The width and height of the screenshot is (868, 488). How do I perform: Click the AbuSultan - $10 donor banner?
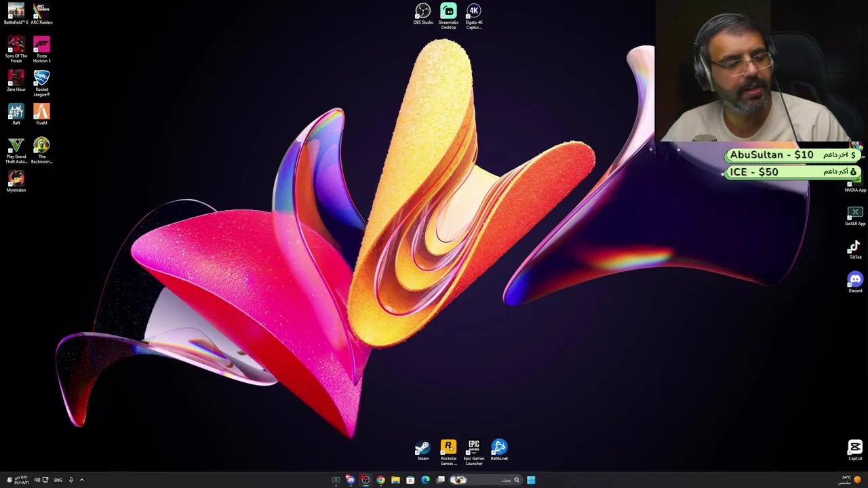pyautogui.click(x=793, y=155)
